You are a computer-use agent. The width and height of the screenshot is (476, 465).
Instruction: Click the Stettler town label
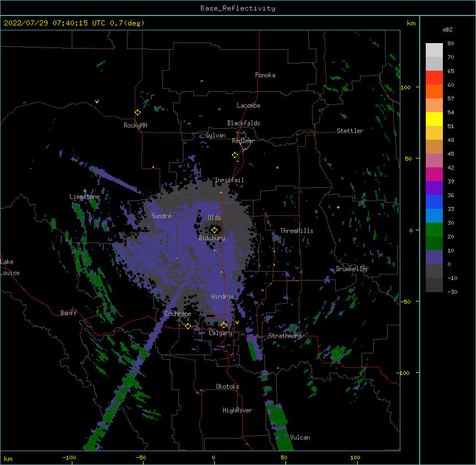[x=350, y=131]
